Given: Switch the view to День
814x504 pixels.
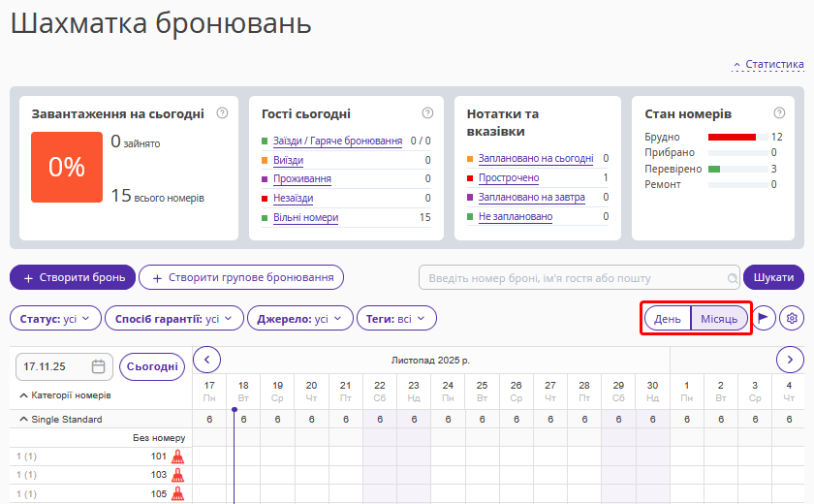Looking at the screenshot, I should coord(668,318).
